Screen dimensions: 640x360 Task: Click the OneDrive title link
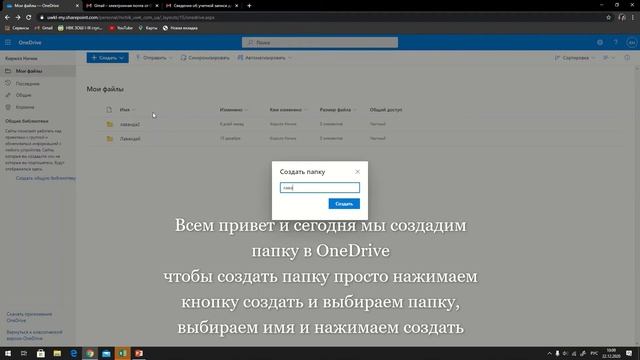[30, 42]
